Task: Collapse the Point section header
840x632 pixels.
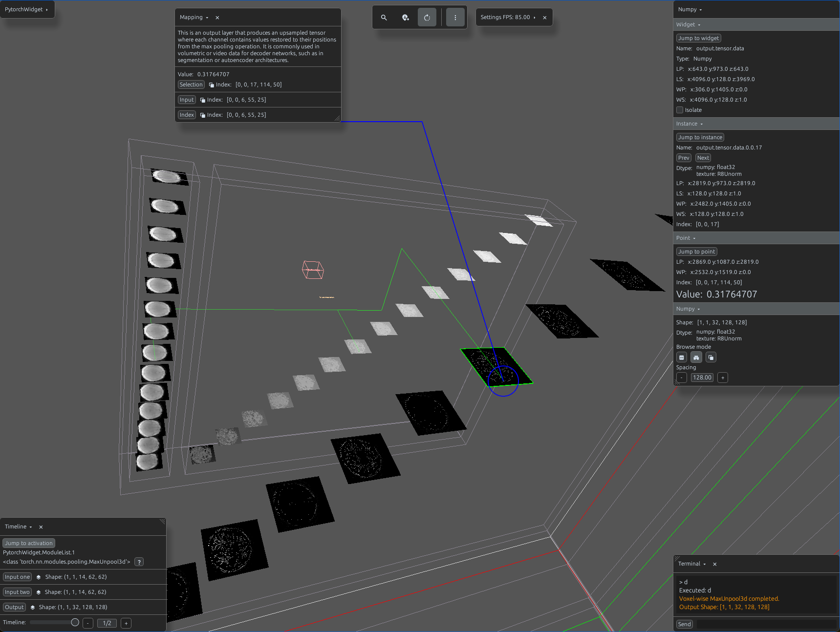Action: [756, 238]
